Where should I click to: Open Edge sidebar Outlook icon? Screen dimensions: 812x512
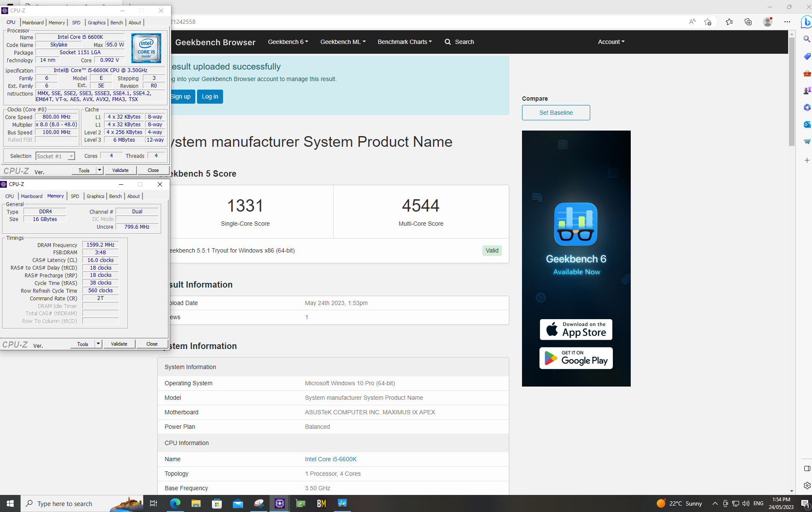[x=807, y=125]
